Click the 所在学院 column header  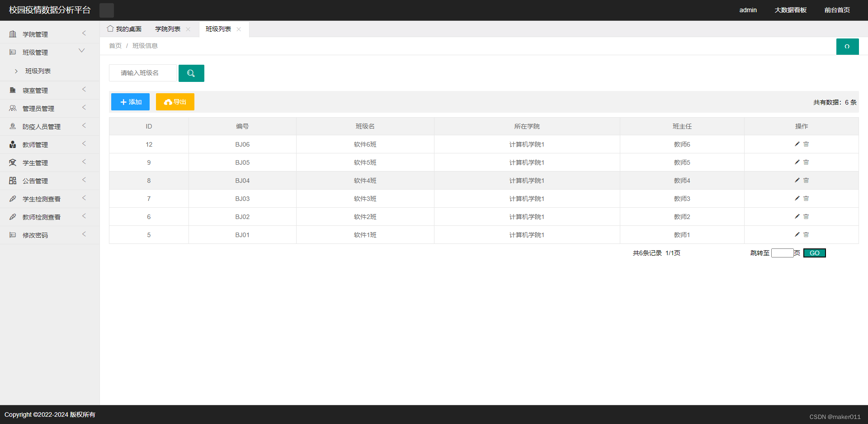527,126
